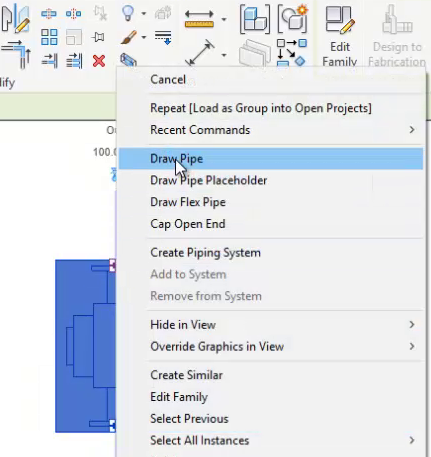431x457 pixels.
Task: Use Trim/Extend Multiple Elements tool
Action: point(74,61)
